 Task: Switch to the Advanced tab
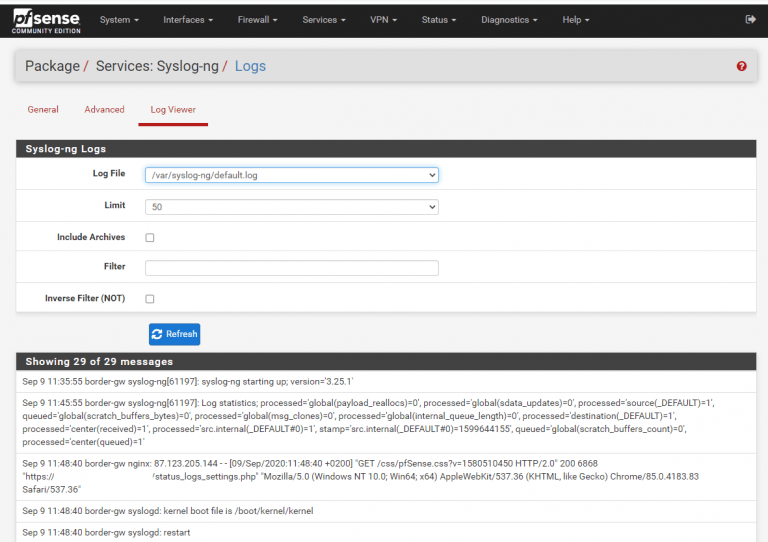coord(104,110)
